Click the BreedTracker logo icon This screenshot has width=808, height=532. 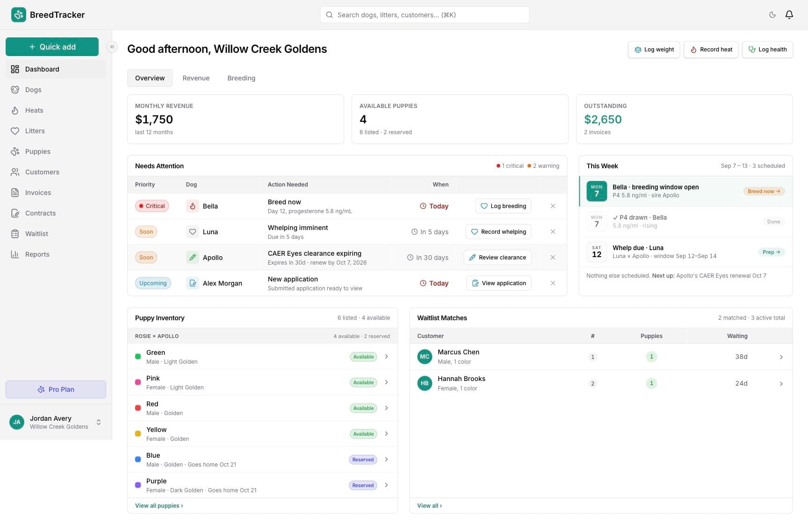[19, 15]
